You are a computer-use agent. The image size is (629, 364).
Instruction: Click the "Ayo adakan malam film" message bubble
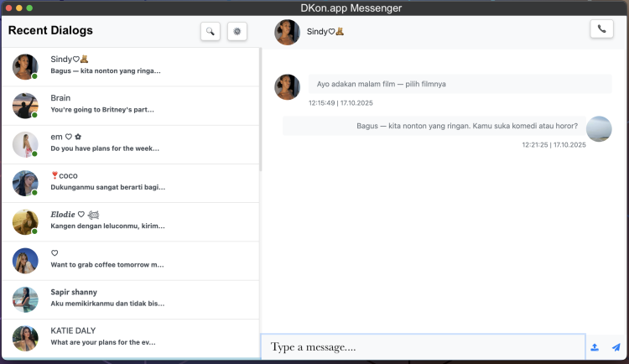[x=460, y=85]
